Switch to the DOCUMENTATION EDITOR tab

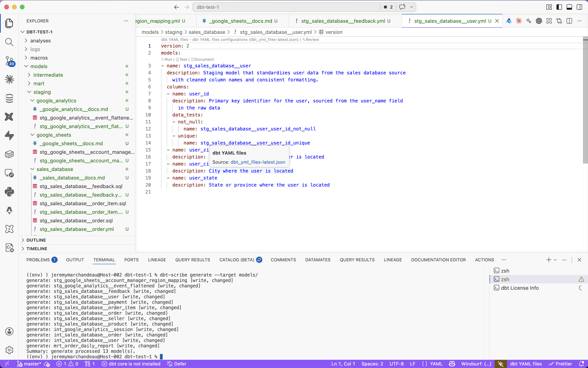point(438,260)
